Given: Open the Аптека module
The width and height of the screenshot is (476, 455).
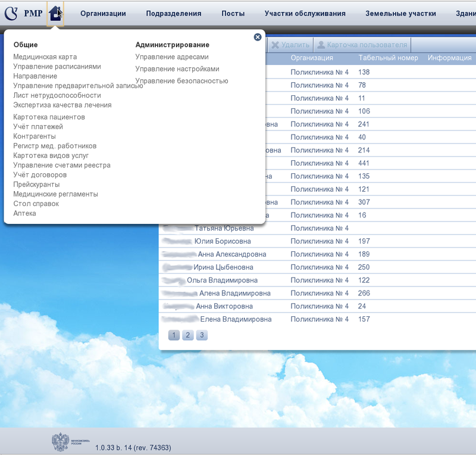Looking at the screenshot, I should tap(24, 213).
